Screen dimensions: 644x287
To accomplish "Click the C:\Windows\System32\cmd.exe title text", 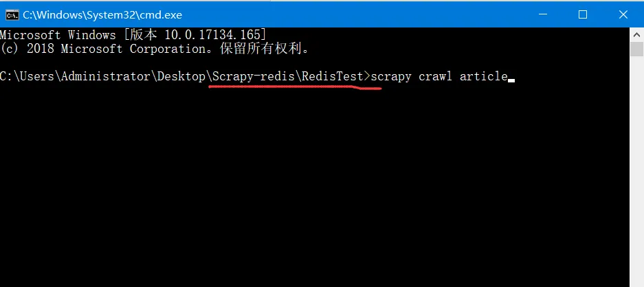I will tap(102, 15).
